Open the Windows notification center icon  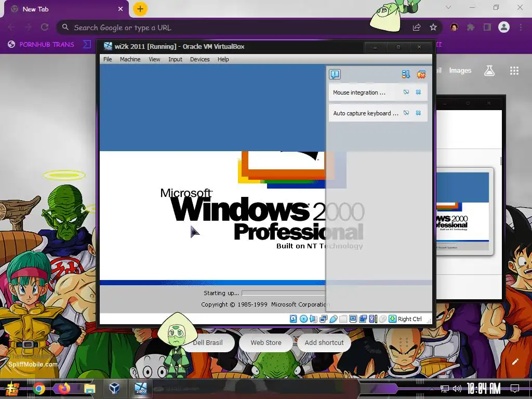pyautogui.click(x=515, y=389)
